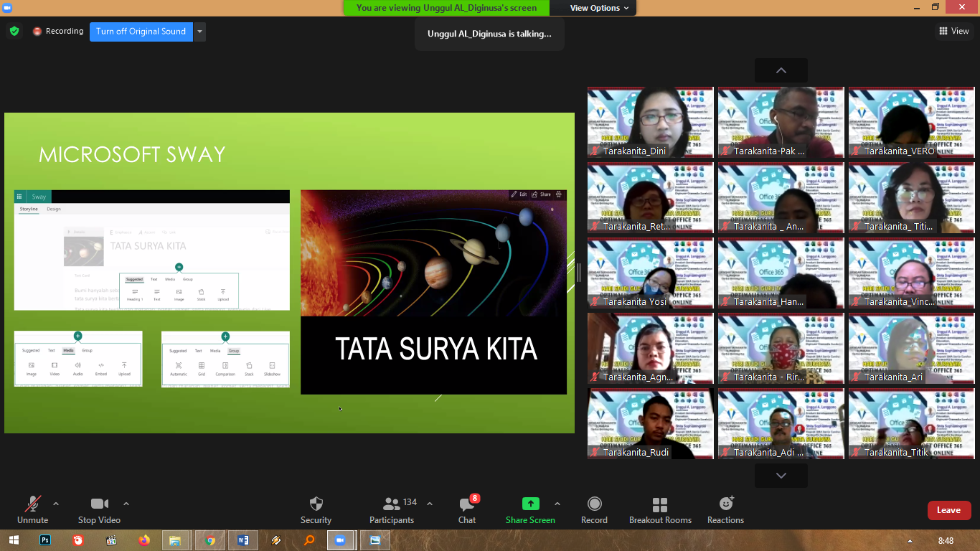Click the red Recording indicator
Screen dimensions: 980x551
[58, 32]
